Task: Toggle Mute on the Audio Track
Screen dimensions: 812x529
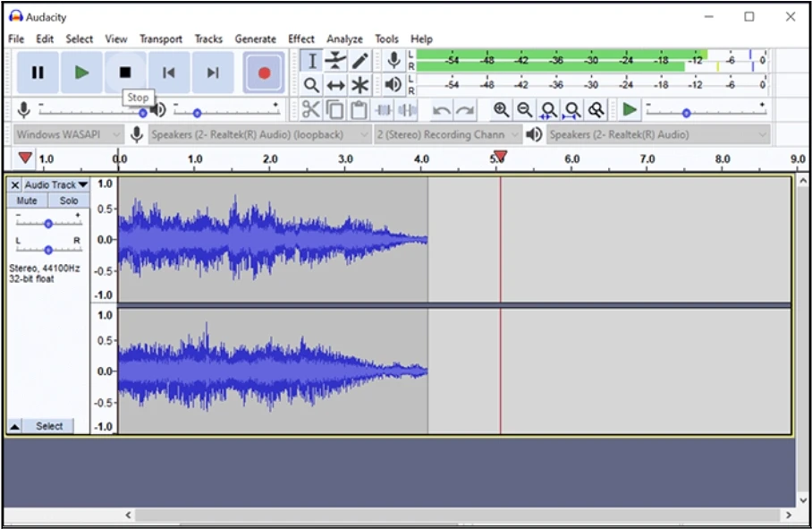Action: [x=27, y=201]
